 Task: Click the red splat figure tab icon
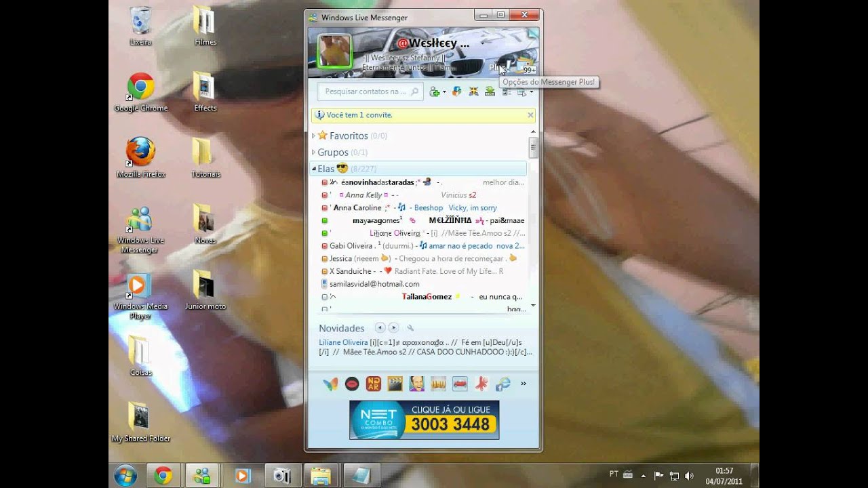(481, 384)
